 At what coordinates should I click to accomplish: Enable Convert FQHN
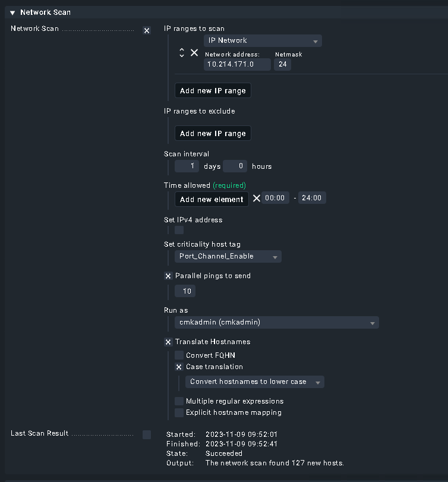[x=179, y=354]
